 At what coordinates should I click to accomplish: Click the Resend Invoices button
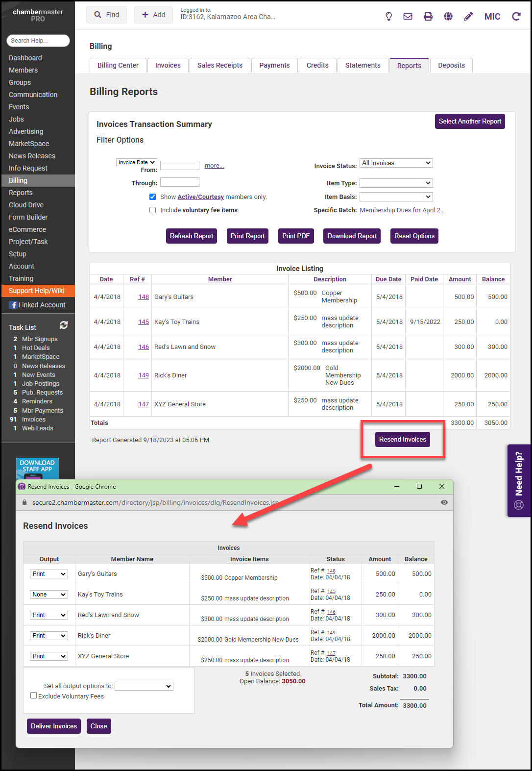point(402,439)
